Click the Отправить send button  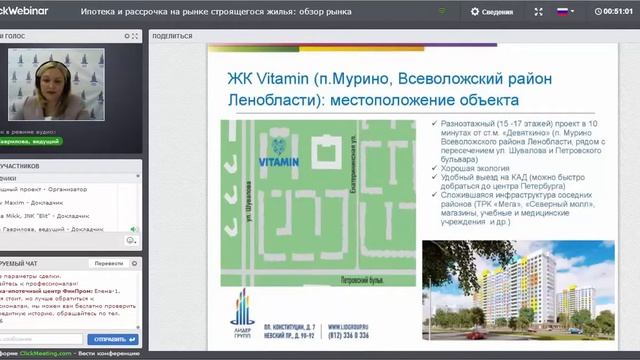tap(113, 339)
